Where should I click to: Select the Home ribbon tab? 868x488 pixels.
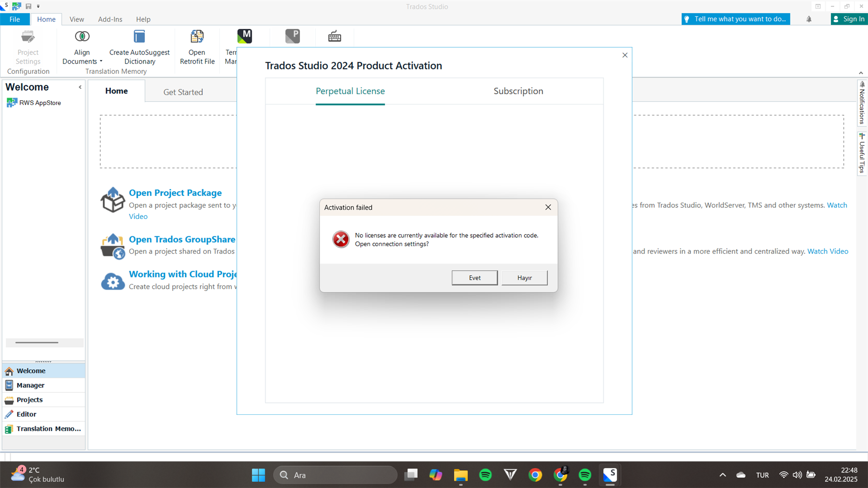point(46,19)
